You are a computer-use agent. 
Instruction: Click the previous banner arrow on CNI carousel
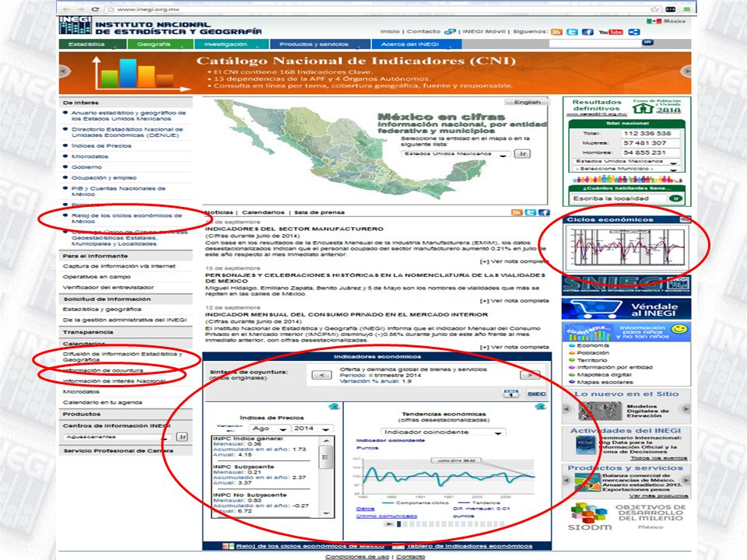coord(65,71)
